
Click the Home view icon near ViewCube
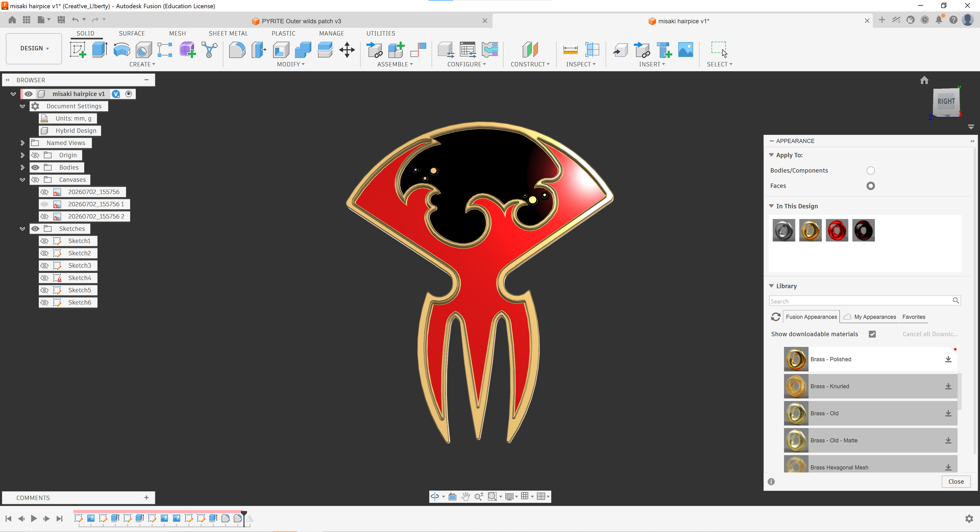[x=924, y=80]
